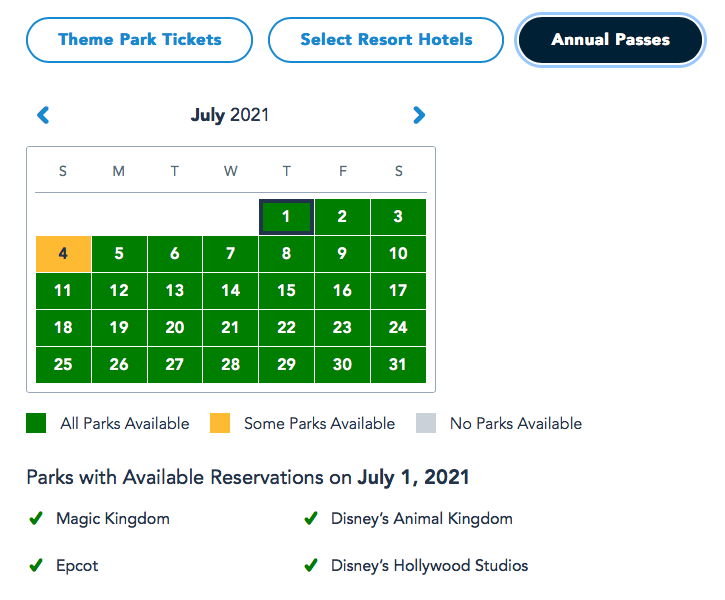The width and height of the screenshot is (725, 600).
Task: Switch to the Theme Park Tickets tab
Action: point(140,41)
